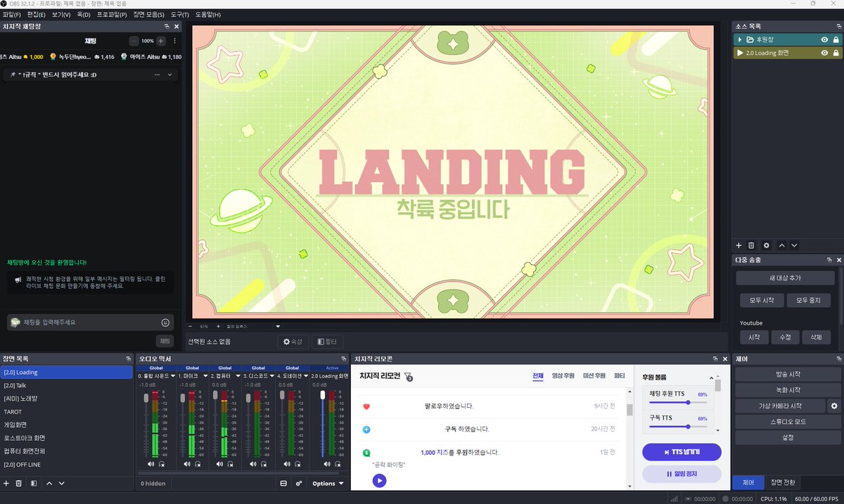Open 1. 마이크 channel dropdown
The height and width of the screenshot is (504, 844).
click(x=205, y=377)
